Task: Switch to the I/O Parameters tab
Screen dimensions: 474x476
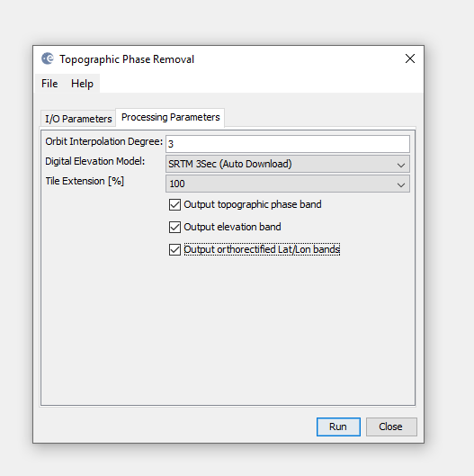Action: [78, 119]
